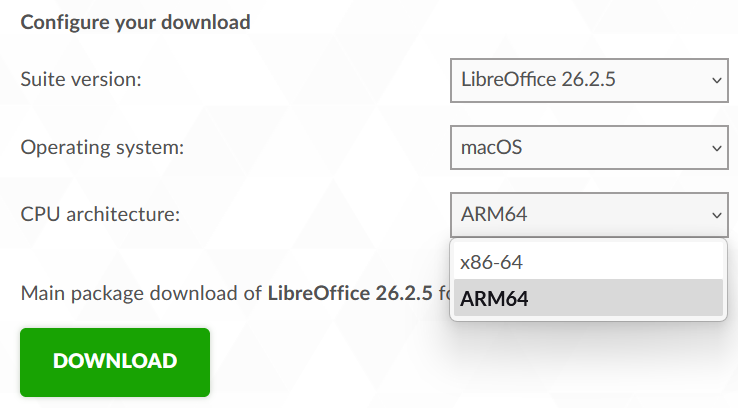Open the Operating system dropdown
The image size is (738, 408).
click(x=589, y=147)
